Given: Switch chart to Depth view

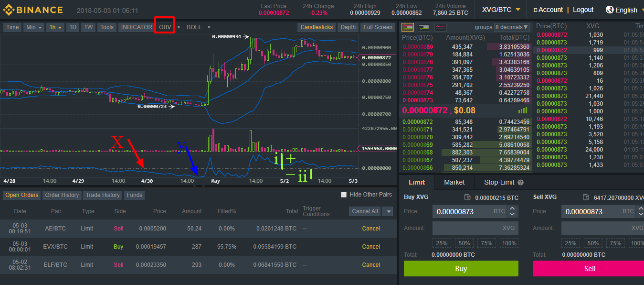Looking at the screenshot, I should [x=348, y=27].
